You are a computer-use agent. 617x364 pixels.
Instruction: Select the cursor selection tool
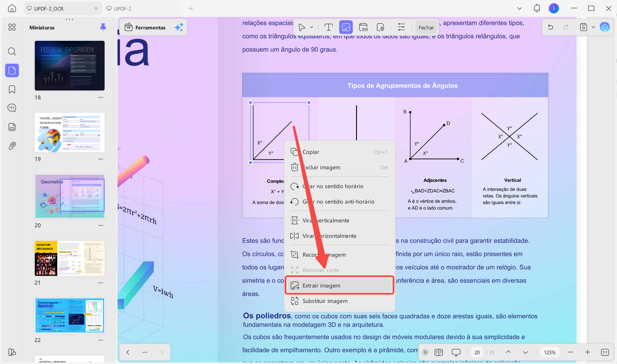[x=302, y=27]
